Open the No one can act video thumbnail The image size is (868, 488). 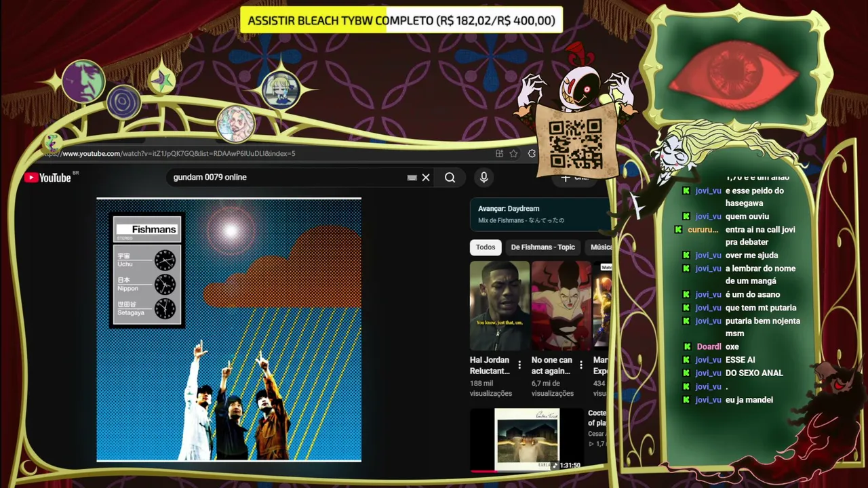(561, 305)
